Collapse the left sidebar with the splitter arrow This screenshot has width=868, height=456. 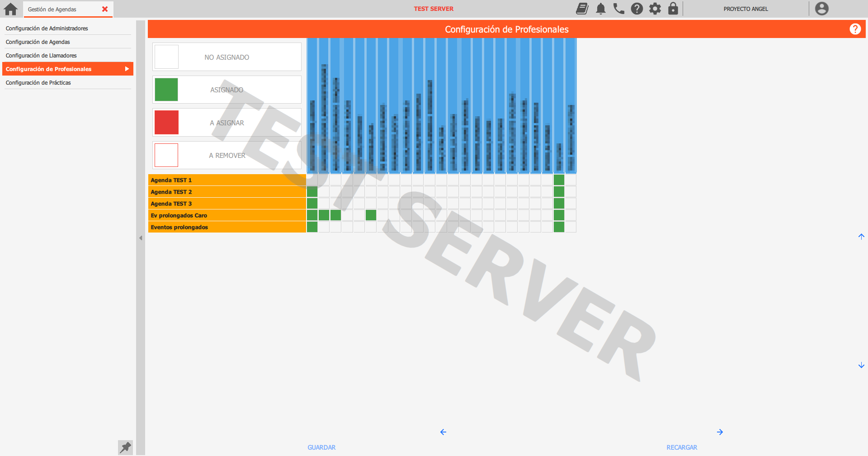pyautogui.click(x=141, y=238)
